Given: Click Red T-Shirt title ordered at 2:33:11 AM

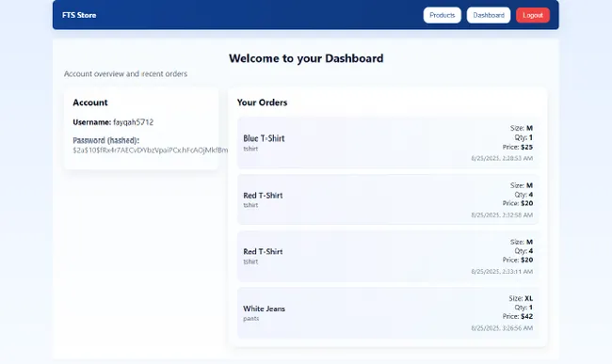Looking at the screenshot, I should [x=263, y=251].
